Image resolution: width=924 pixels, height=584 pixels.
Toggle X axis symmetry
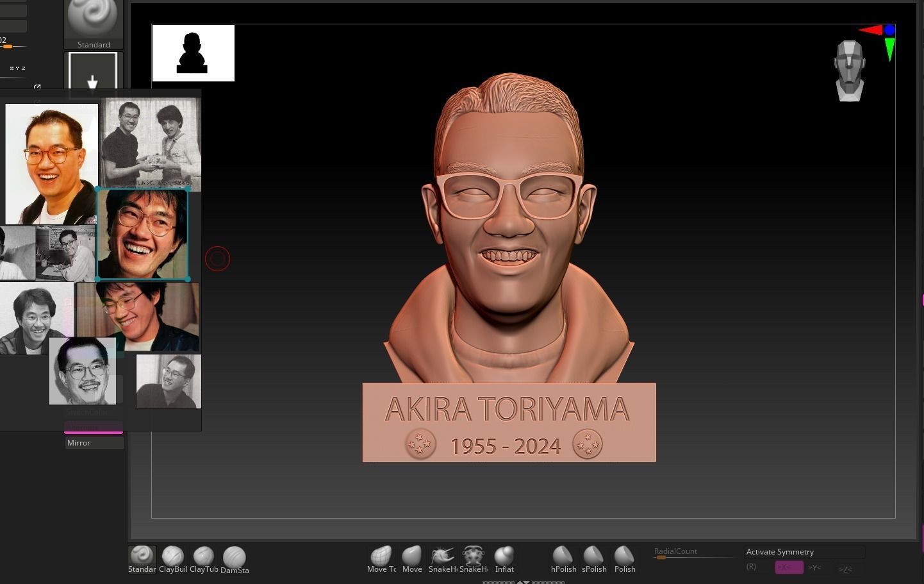[x=789, y=567]
